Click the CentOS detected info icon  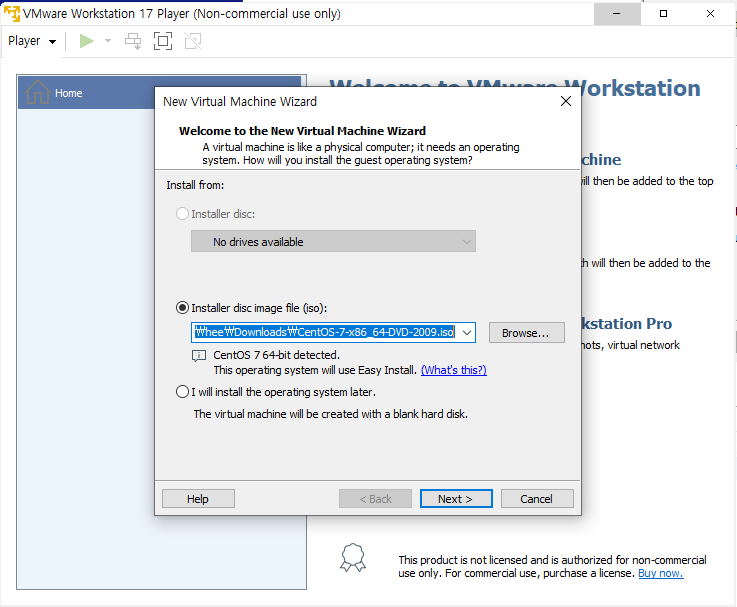coord(199,355)
